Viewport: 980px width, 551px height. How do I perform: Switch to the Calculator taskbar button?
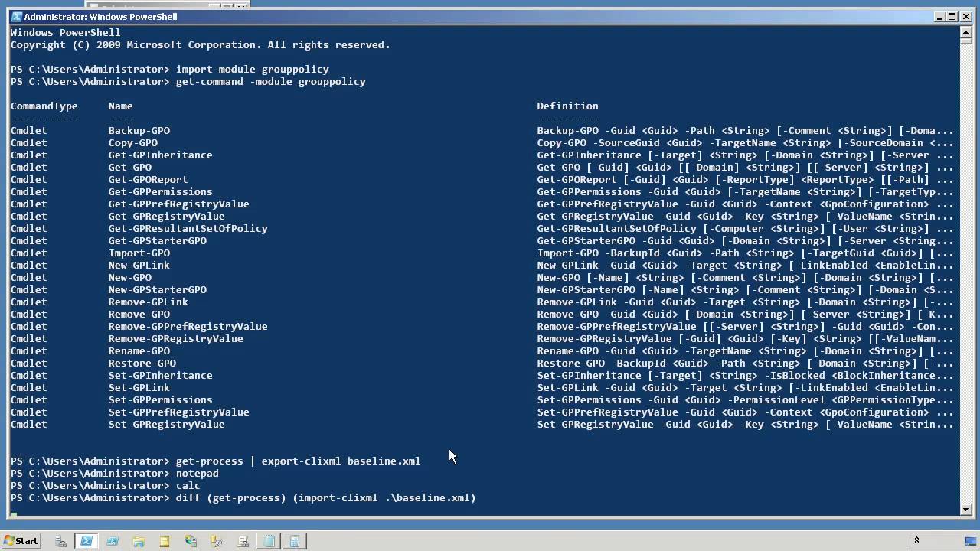(x=295, y=541)
